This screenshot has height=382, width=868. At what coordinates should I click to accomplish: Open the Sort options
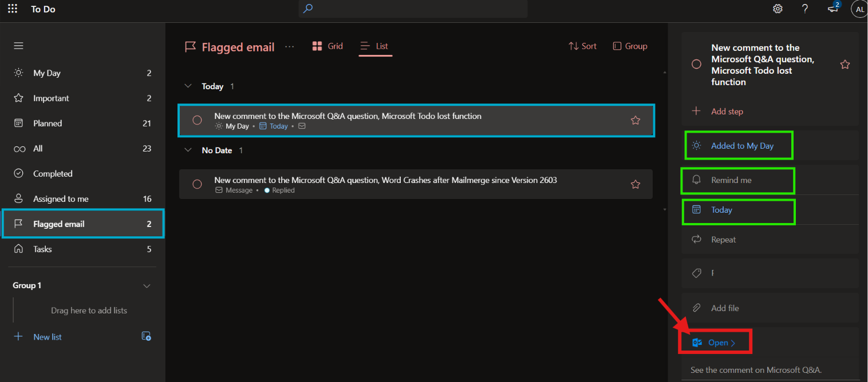tap(582, 46)
